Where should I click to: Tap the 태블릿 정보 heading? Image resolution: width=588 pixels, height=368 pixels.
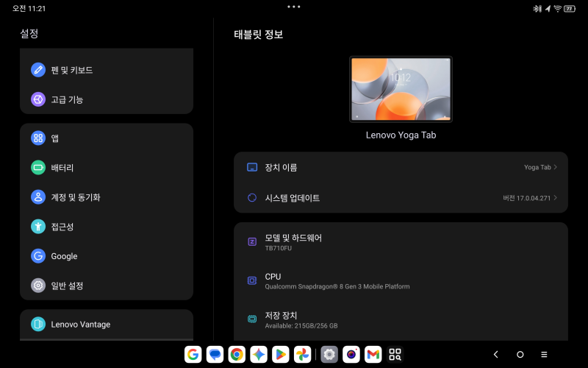(258, 34)
